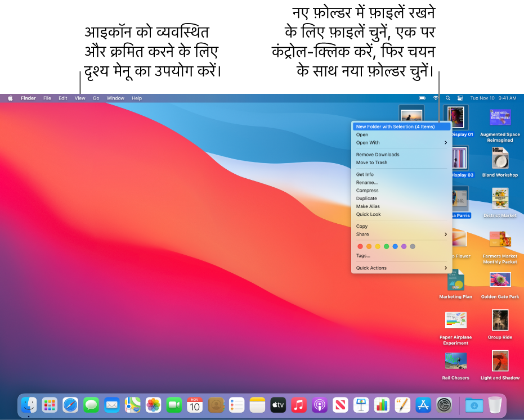Choose Get Info in the context menu

coord(401,174)
